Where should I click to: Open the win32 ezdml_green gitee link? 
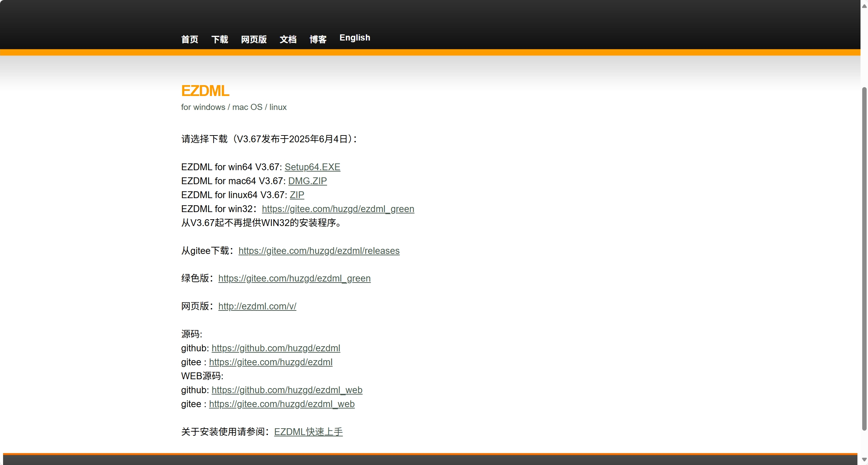(x=338, y=209)
